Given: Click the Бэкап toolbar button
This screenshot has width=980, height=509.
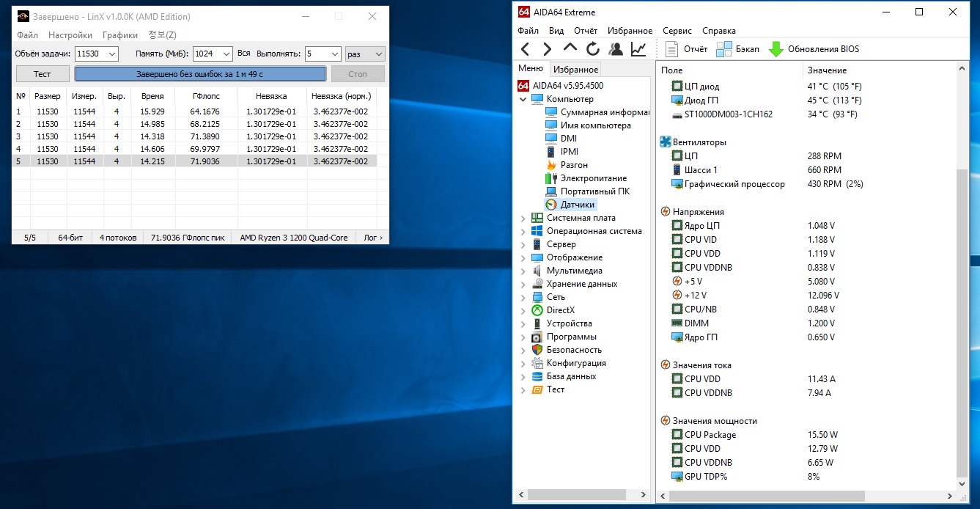Looking at the screenshot, I should [737, 49].
